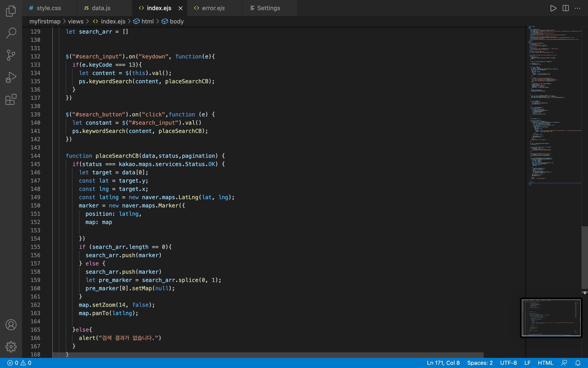
Task: Change the LF end of line sequence
Action: click(527, 363)
